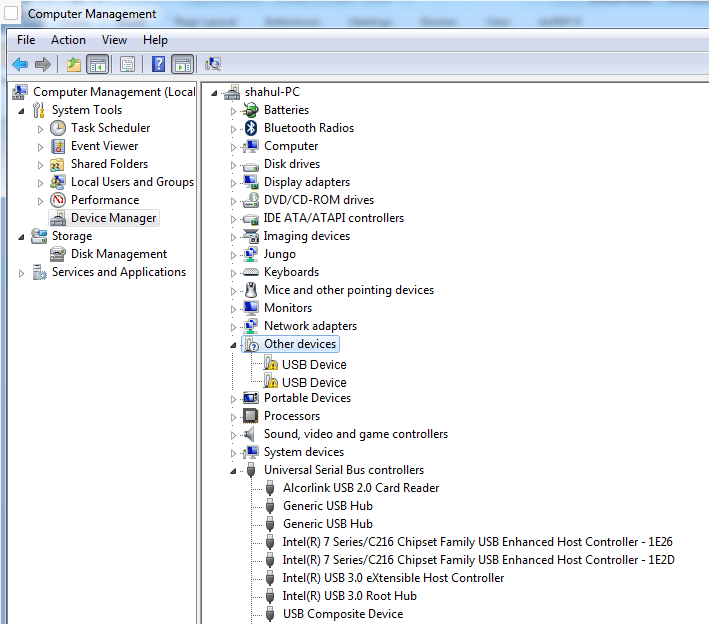Open the Action menu

coord(68,40)
